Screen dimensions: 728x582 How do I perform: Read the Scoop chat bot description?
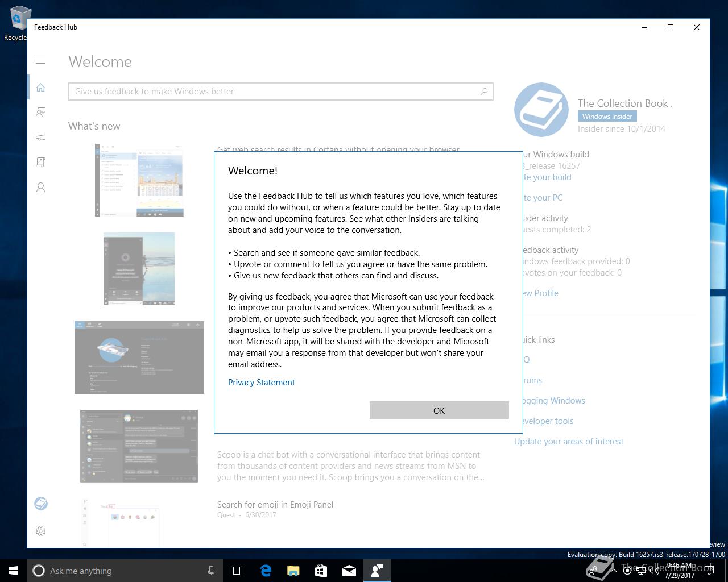tap(351, 466)
